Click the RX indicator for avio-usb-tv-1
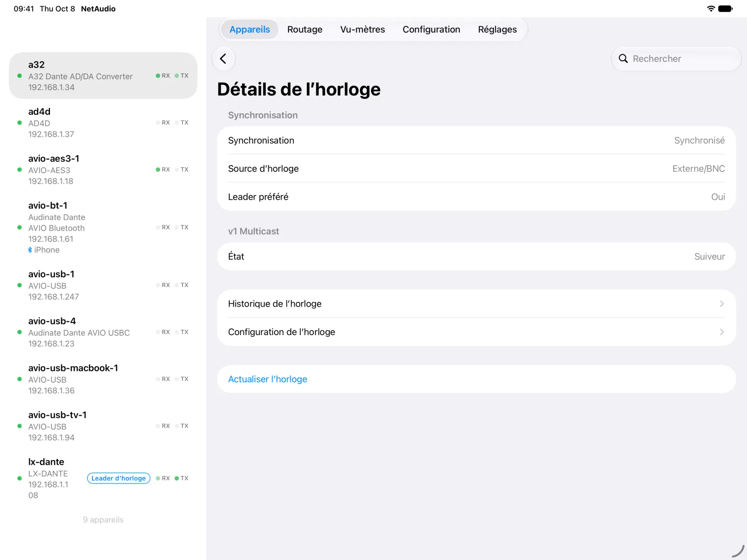 (x=163, y=426)
